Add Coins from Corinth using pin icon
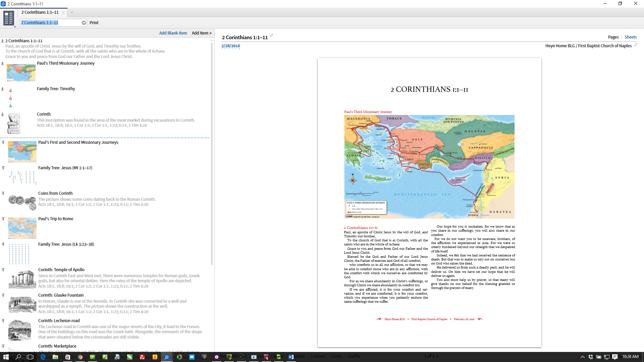The height and width of the screenshot is (362, 644). [3, 193]
